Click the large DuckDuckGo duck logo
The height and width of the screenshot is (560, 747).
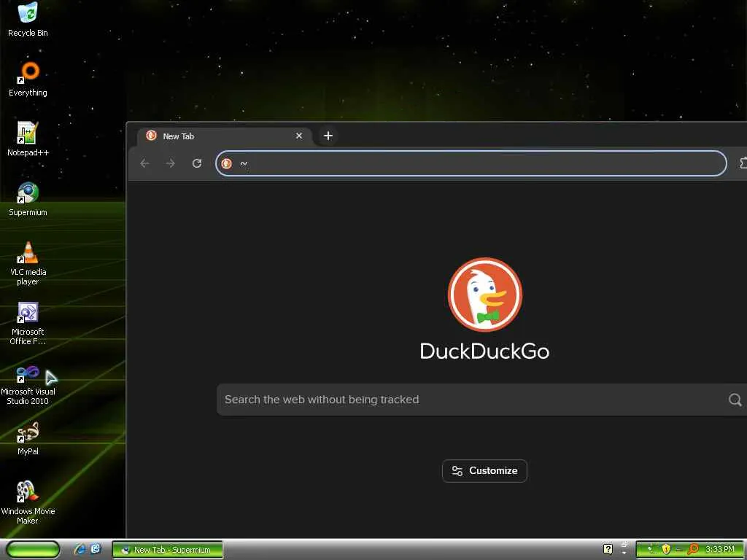(x=485, y=295)
